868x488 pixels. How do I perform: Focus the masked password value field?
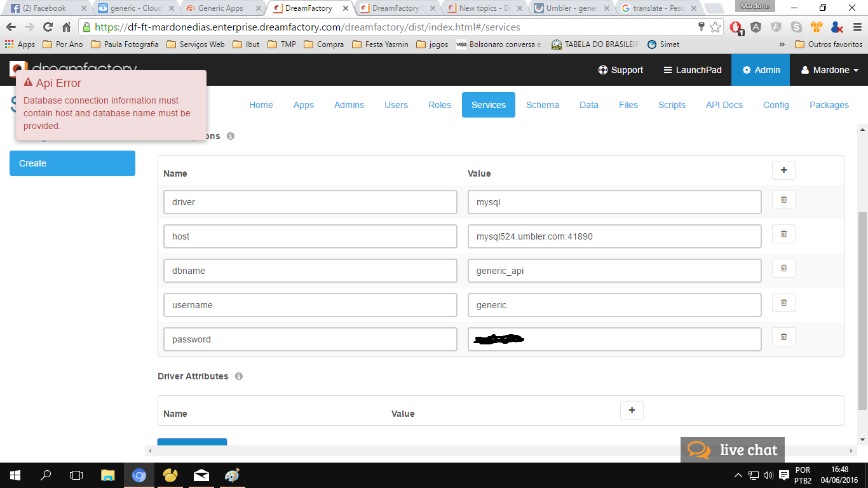[614, 339]
